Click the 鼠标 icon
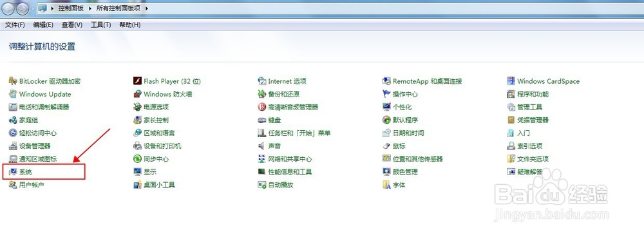 pyautogui.click(x=386, y=146)
